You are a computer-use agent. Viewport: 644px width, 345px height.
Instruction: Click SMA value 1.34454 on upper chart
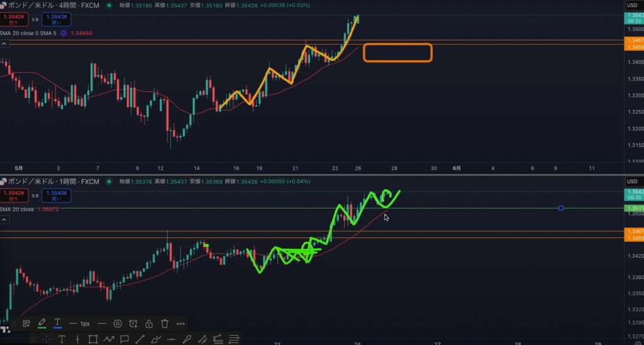pyautogui.click(x=81, y=33)
